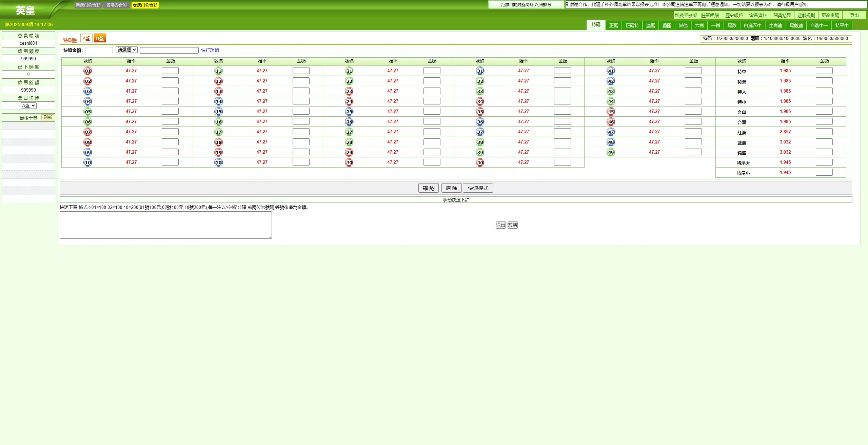This screenshot has width=868, height=445.
Task: Select 老澳门六合彩 lottery type
Action: (145, 5)
